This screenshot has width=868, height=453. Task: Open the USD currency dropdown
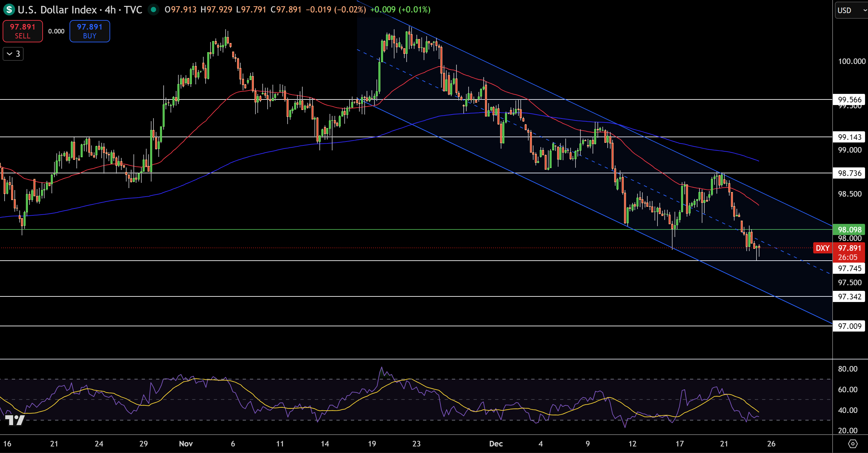click(852, 10)
